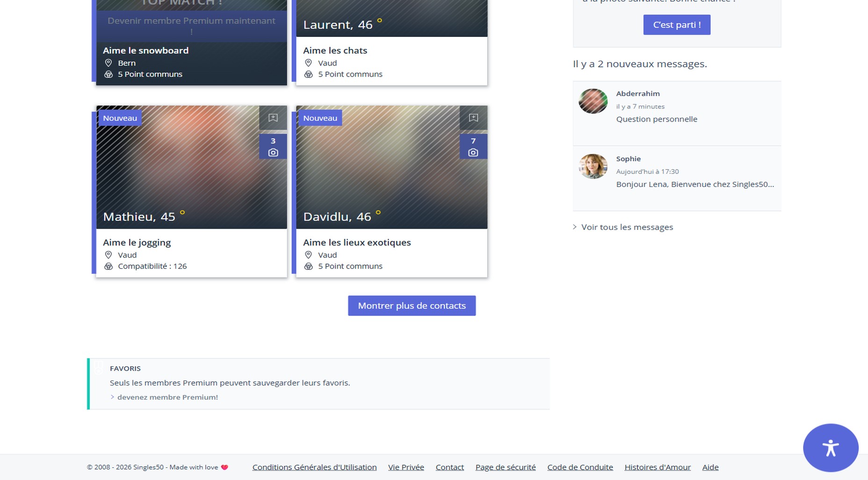Click the Nouveau badge on Mathieu's card
Viewport: 868px width, 480px height.
[120, 118]
